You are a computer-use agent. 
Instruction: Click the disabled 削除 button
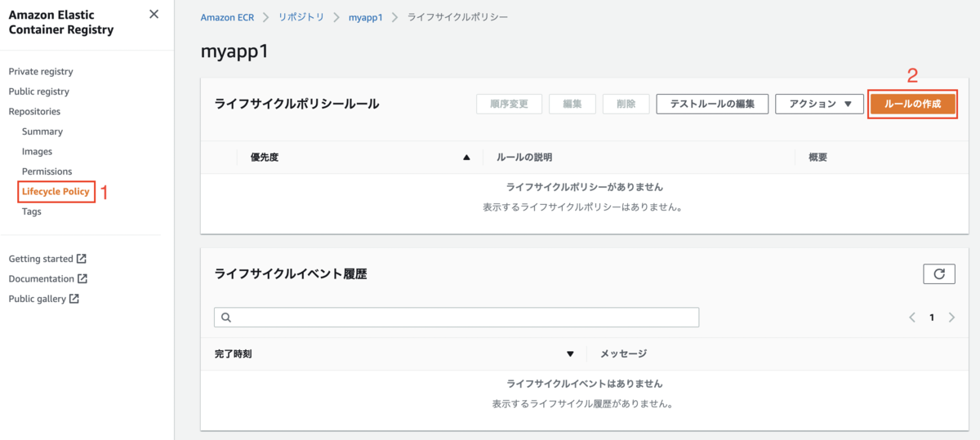(x=626, y=104)
